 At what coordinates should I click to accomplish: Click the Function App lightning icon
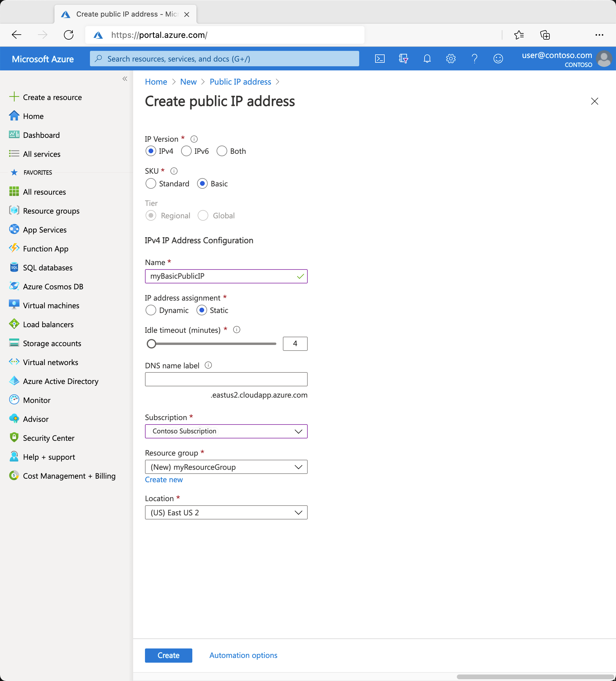coord(14,248)
